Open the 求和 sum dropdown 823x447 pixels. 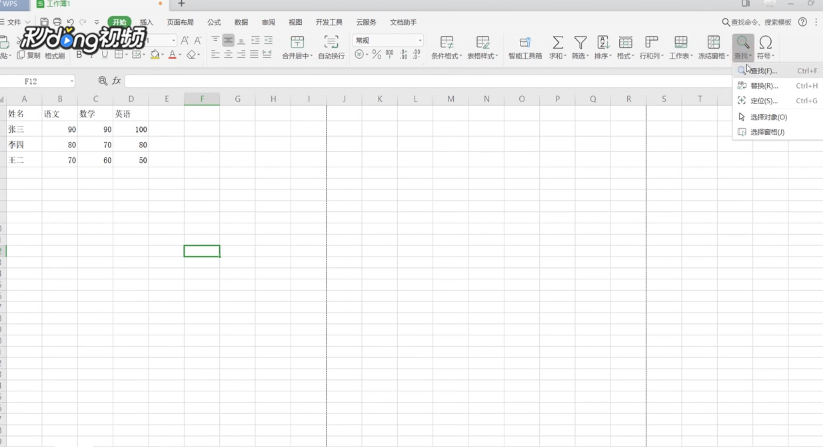pyautogui.click(x=557, y=47)
